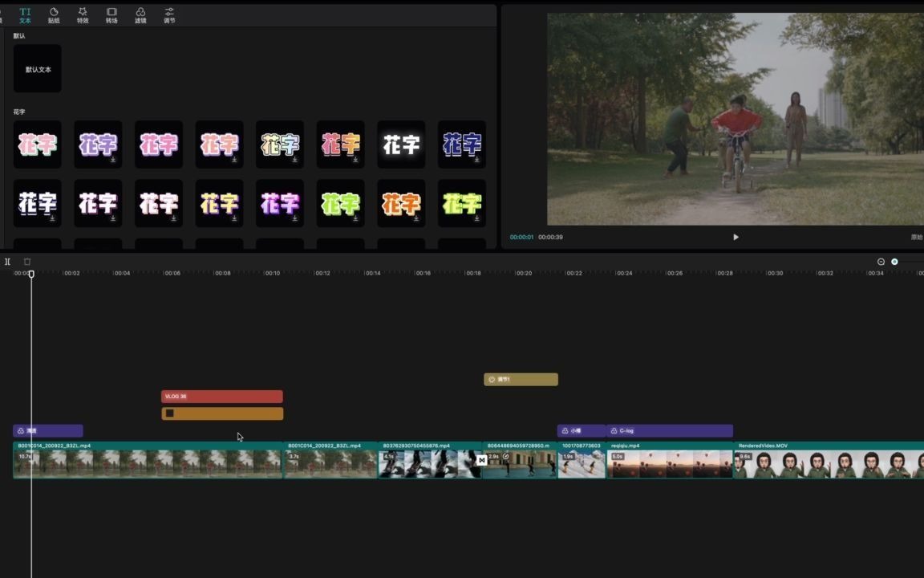The height and width of the screenshot is (578, 924).
Task: Open the 调节 (Adjust) tab icon
Action: click(x=169, y=15)
